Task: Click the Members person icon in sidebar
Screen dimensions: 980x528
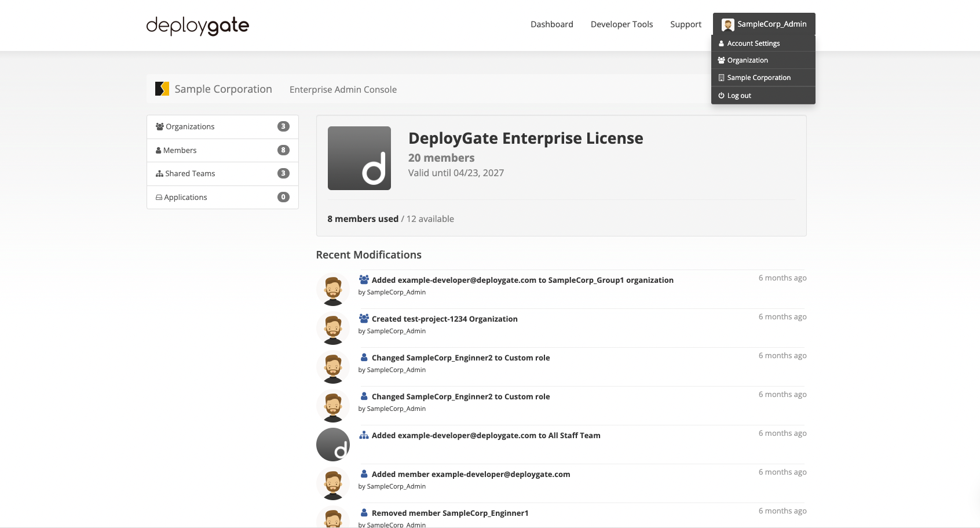Action: [x=158, y=150]
